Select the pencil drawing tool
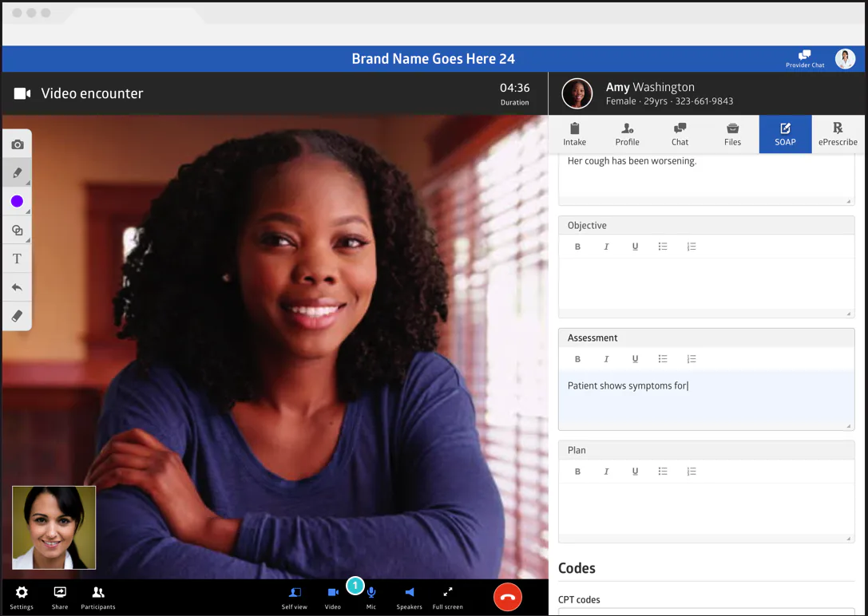The image size is (868, 616). coord(17,173)
